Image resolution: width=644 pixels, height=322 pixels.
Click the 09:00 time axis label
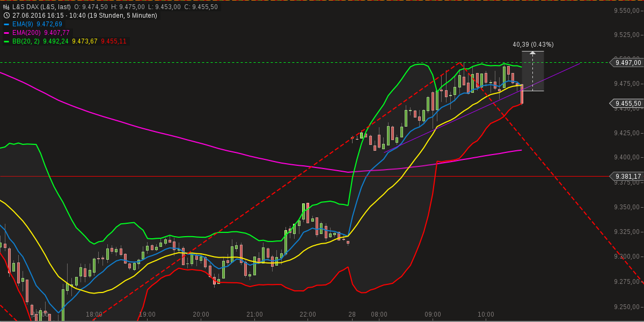click(433, 314)
